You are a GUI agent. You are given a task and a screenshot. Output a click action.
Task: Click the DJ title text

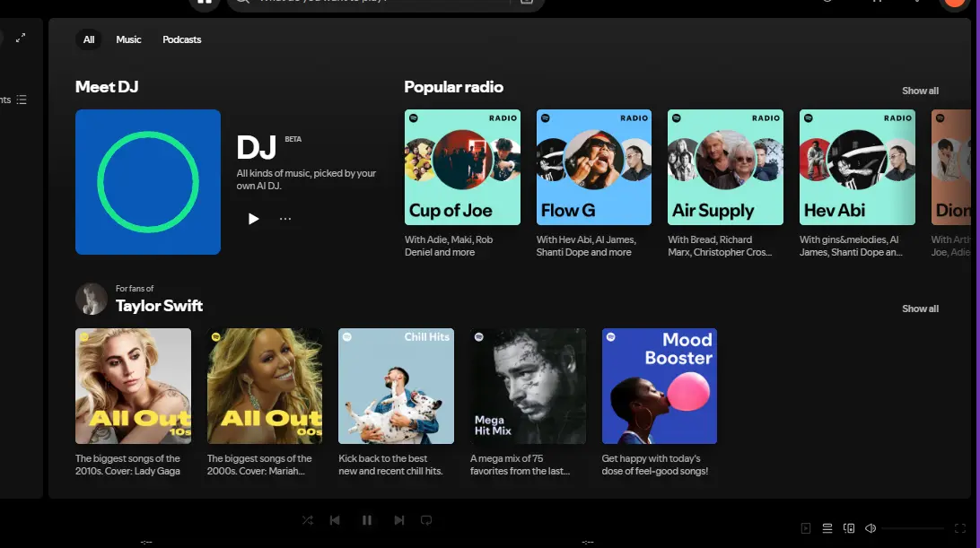[257, 148]
